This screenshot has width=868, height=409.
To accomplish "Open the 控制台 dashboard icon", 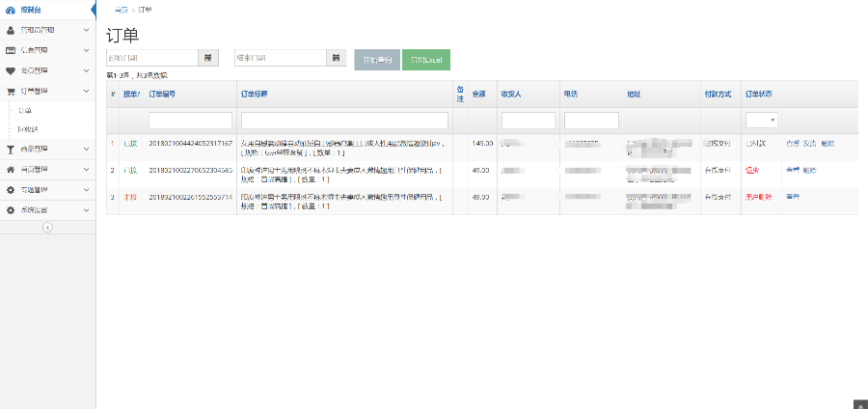I will pyautogui.click(x=11, y=10).
